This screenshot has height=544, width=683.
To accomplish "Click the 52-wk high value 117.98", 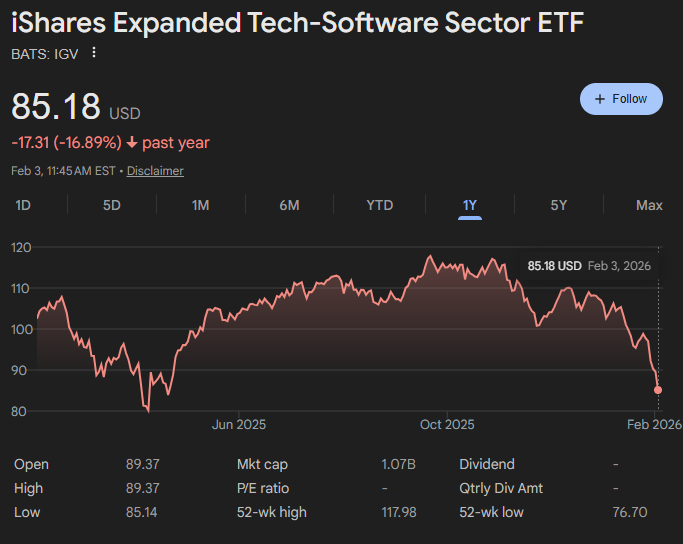I will click(x=395, y=512).
